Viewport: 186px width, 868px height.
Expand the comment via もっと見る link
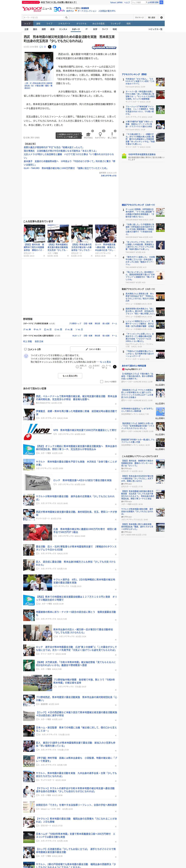pos(105,362)
